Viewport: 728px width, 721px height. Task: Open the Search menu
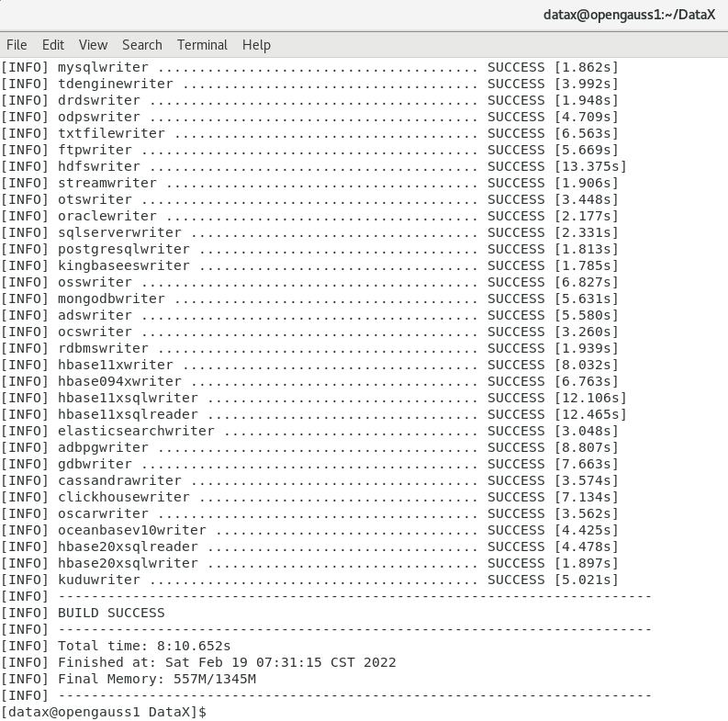coord(142,45)
